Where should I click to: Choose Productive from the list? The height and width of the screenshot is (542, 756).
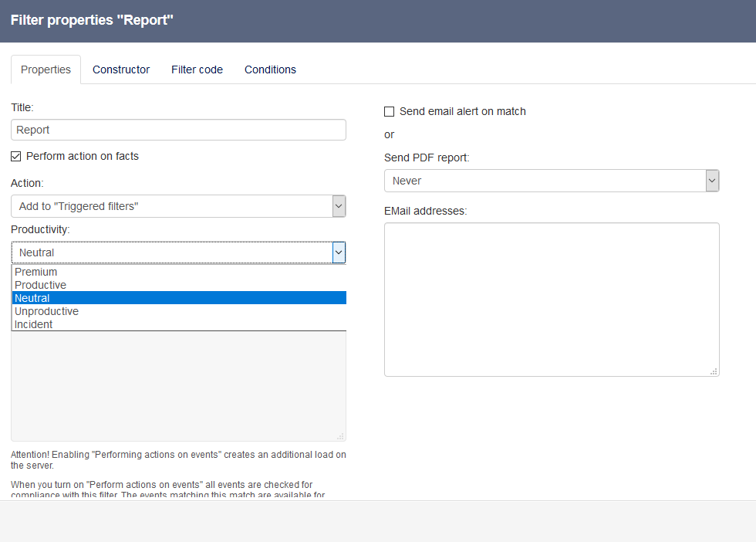(41, 285)
